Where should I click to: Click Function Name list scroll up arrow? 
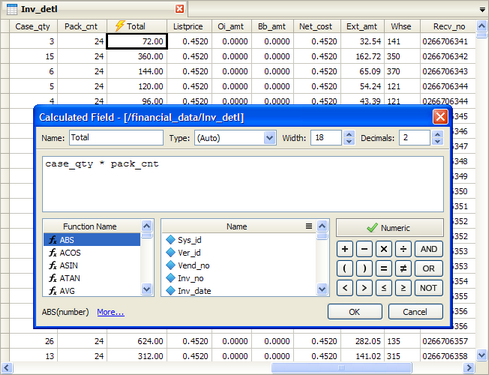click(147, 226)
